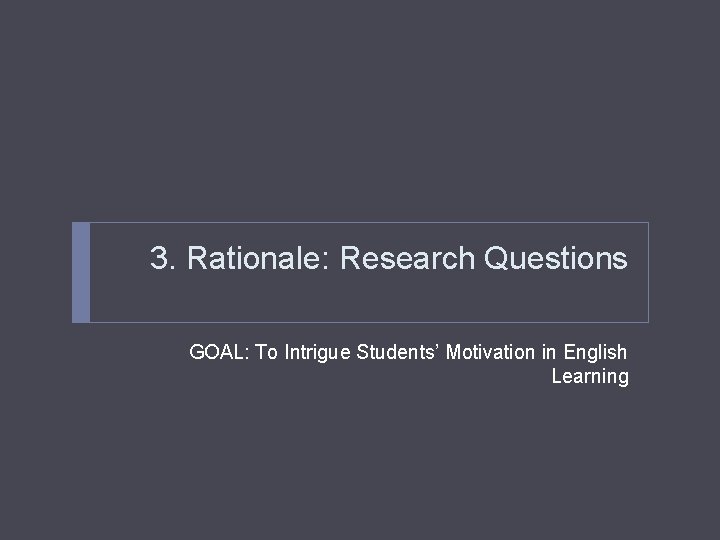Click the blank dark area above the title box
Image resolution: width=720 pixels, height=540 pixels.
coord(360,110)
